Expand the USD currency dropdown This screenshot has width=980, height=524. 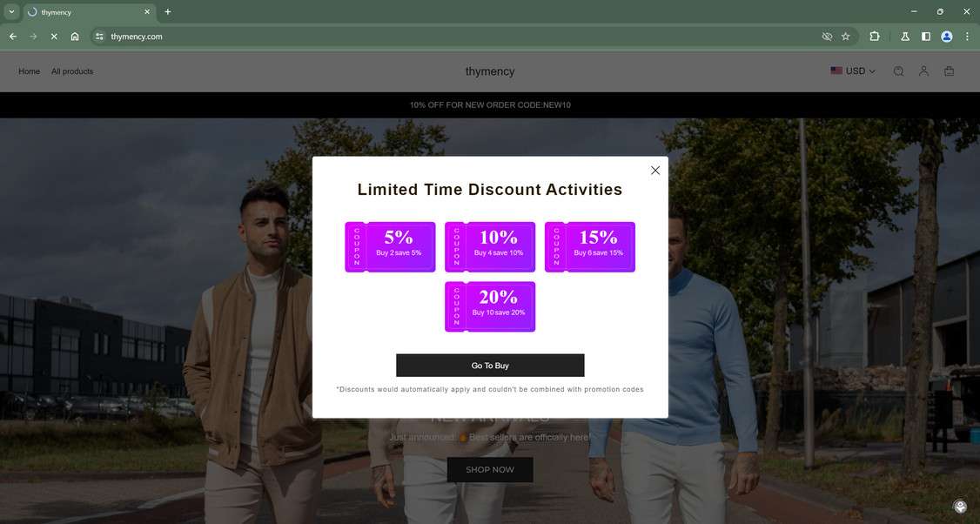point(855,71)
